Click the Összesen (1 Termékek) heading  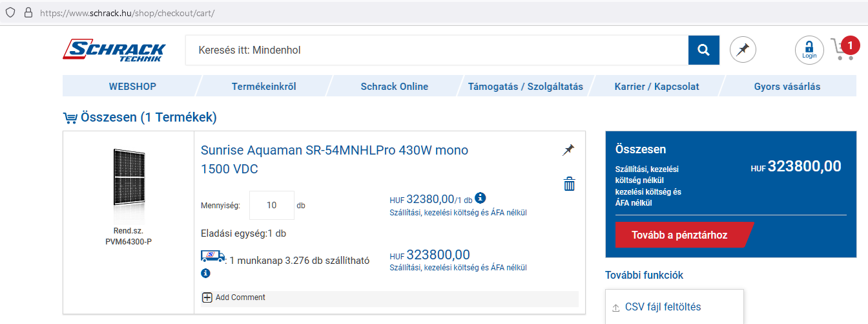click(149, 118)
